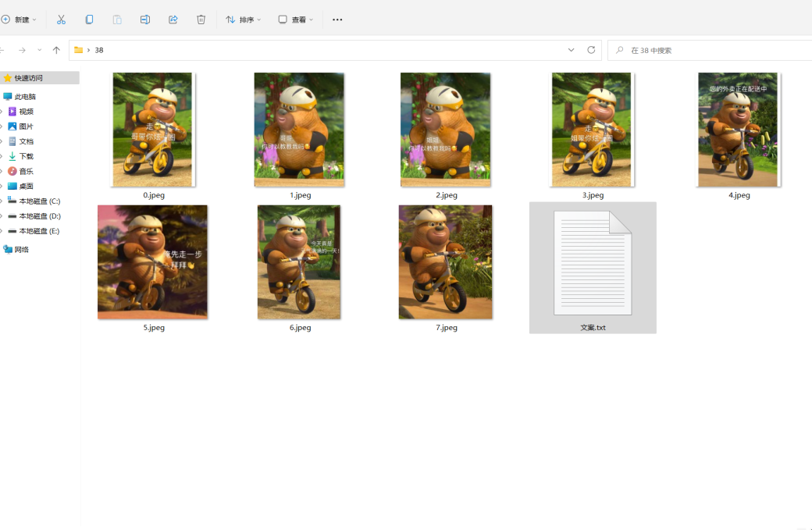Click the 7.jpeg file name label
This screenshot has width=812, height=530.
pos(447,328)
